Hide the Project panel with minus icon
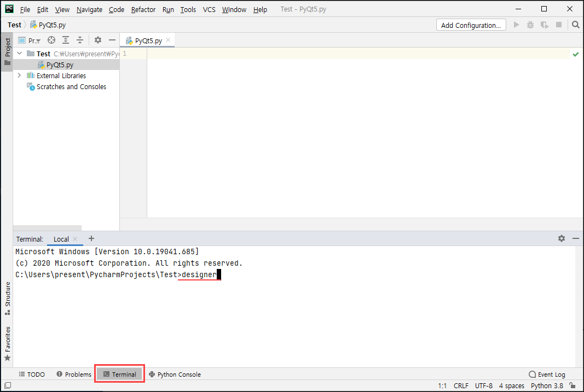 point(112,40)
